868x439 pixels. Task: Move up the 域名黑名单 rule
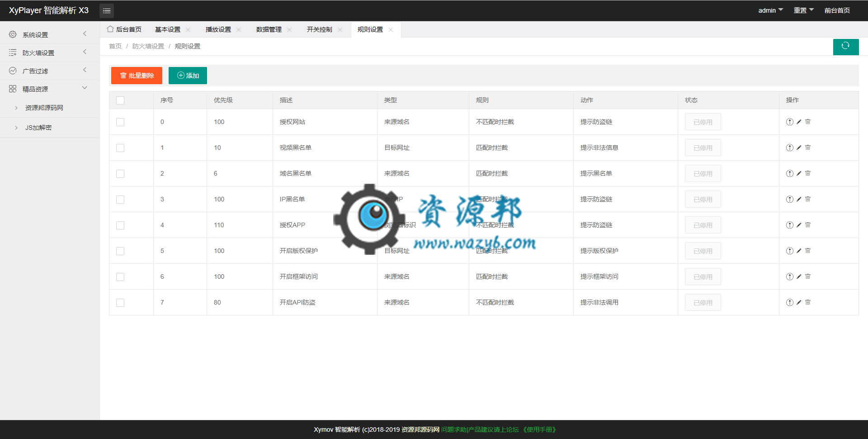[x=789, y=173]
